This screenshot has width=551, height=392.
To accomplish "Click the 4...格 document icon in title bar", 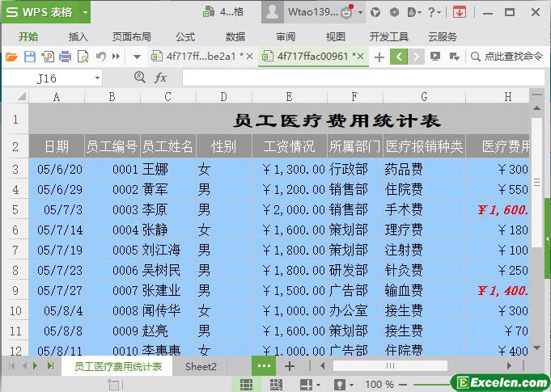I will 209,12.
